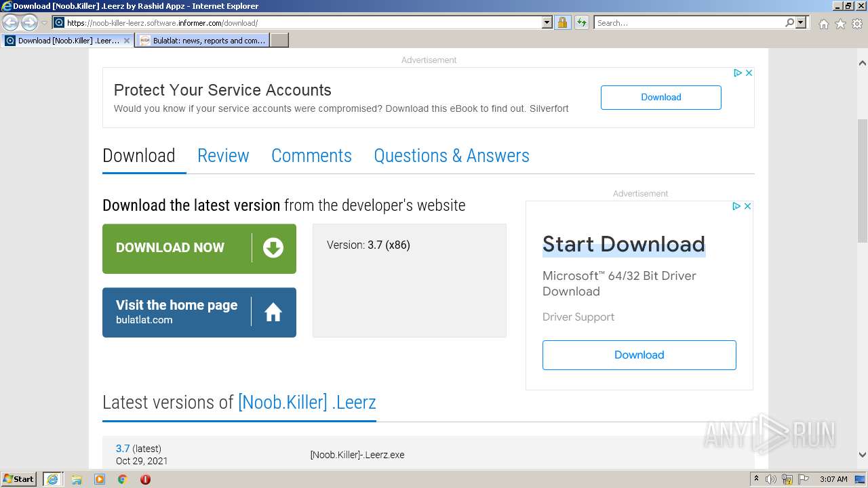Click the browser Forward arrow button
This screenshot has width=868, height=488.
29,23
